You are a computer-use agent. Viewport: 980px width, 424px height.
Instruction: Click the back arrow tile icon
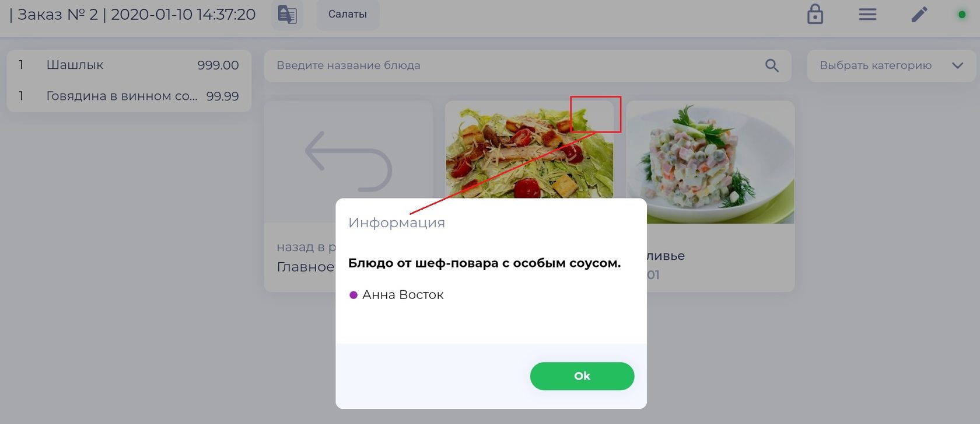click(x=348, y=161)
